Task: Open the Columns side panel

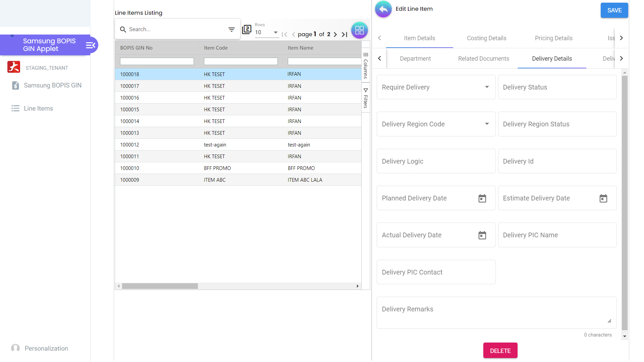Action: point(366,66)
